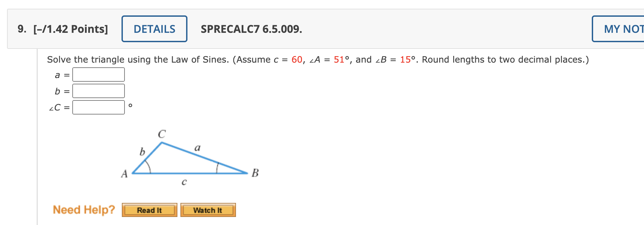The image size is (644, 225).
Task: Click the Watch It video button
Action: tap(208, 210)
